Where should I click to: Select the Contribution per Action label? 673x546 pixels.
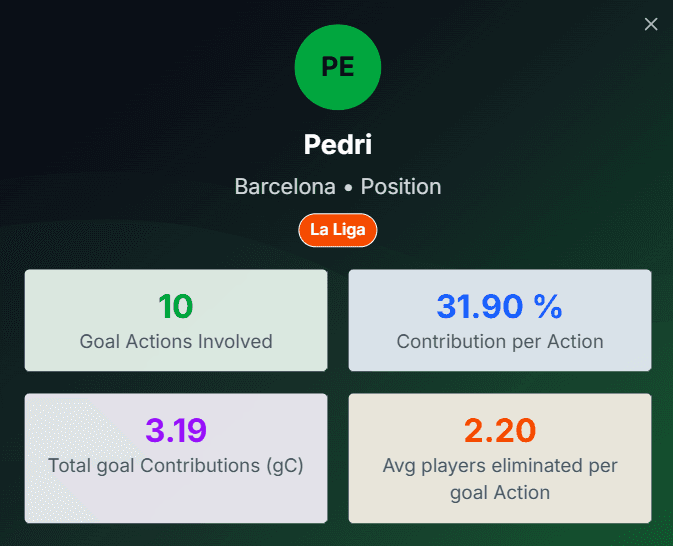click(x=499, y=341)
